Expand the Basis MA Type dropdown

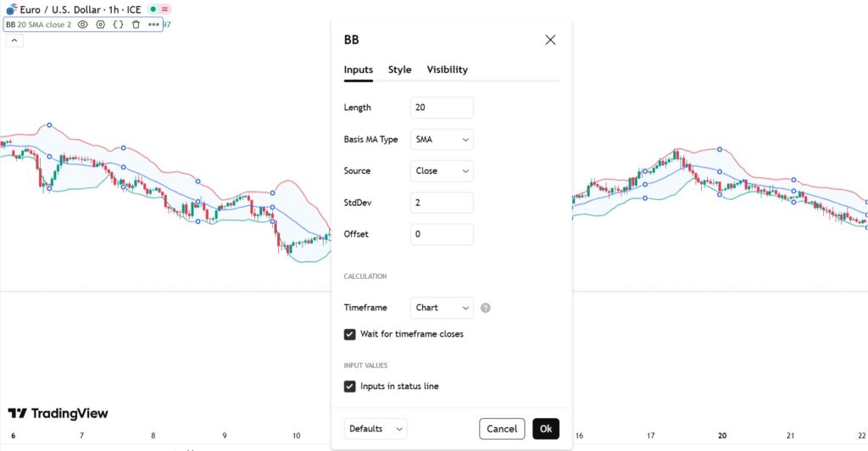442,139
